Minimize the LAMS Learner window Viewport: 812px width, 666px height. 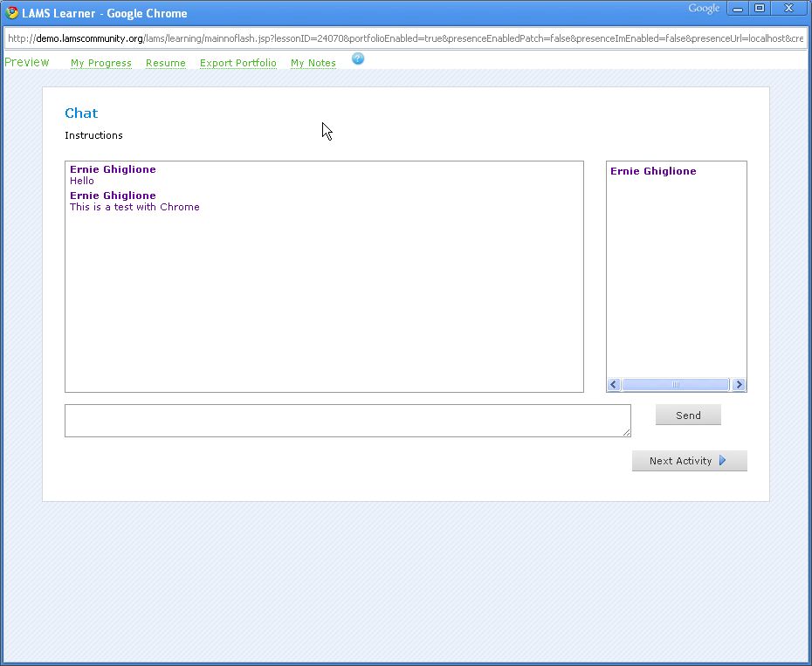click(738, 9)
